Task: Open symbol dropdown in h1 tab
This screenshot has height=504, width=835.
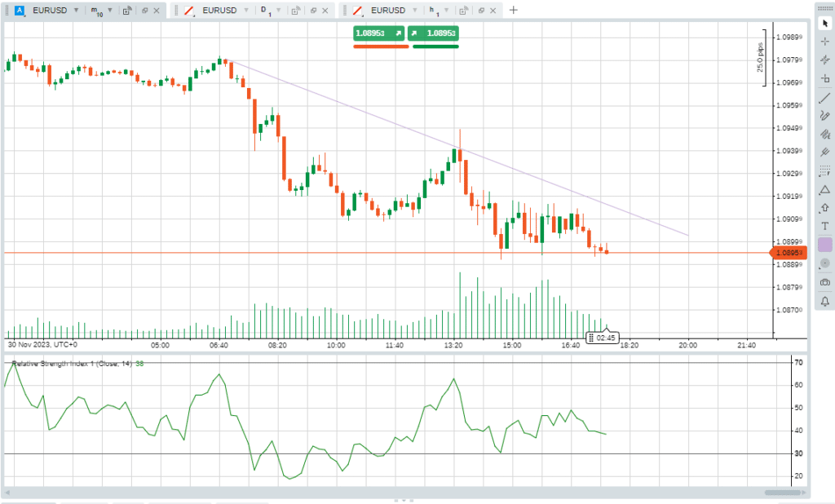Action: (415, 10)
